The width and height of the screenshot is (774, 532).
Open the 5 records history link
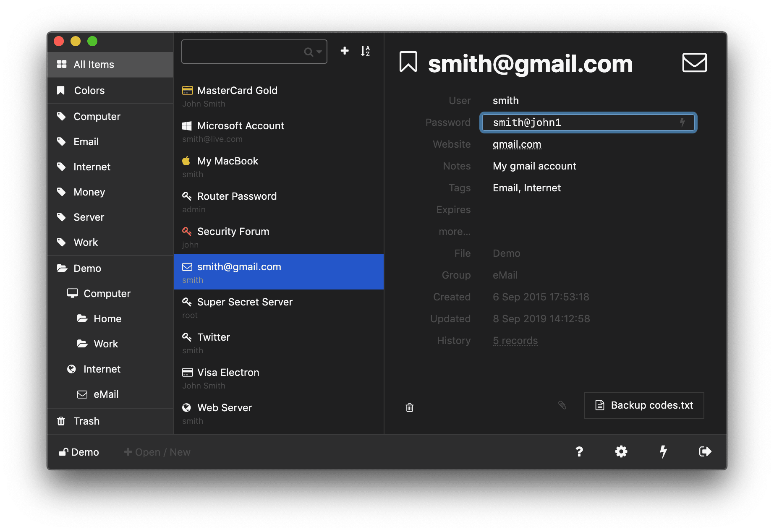(515, 341)
